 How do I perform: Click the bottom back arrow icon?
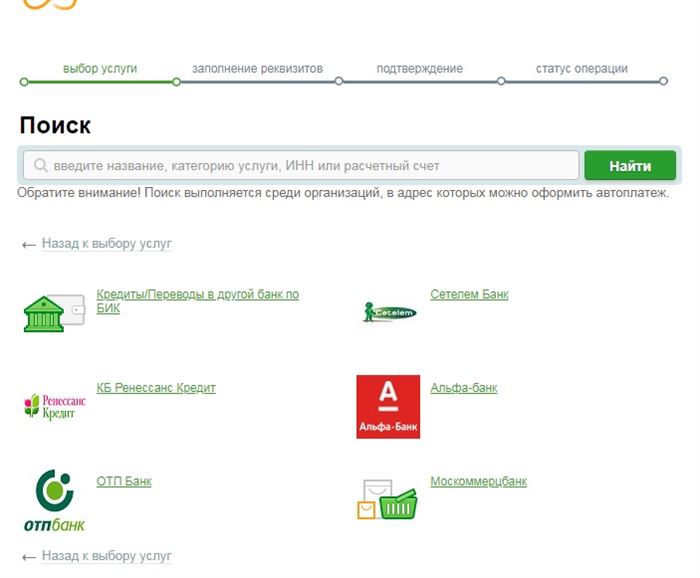(x=29, y=557)
